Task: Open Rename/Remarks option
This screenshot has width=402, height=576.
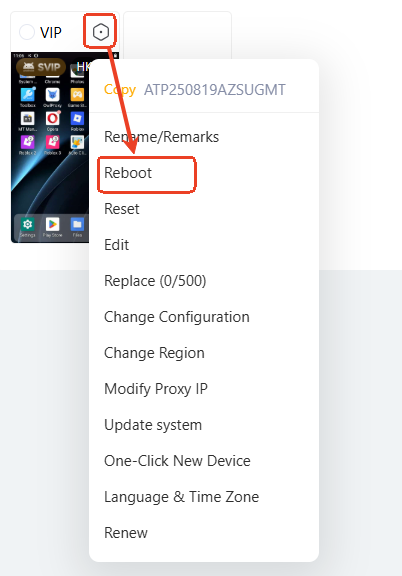Action: (x=161, y=137)
